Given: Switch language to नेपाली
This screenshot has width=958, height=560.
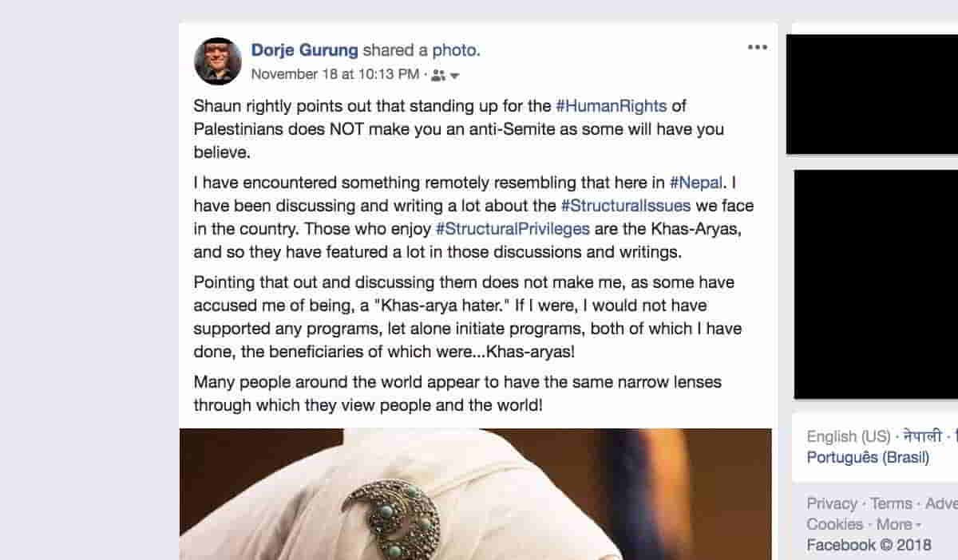Looking at the screenshot, I should coord(922,436).
